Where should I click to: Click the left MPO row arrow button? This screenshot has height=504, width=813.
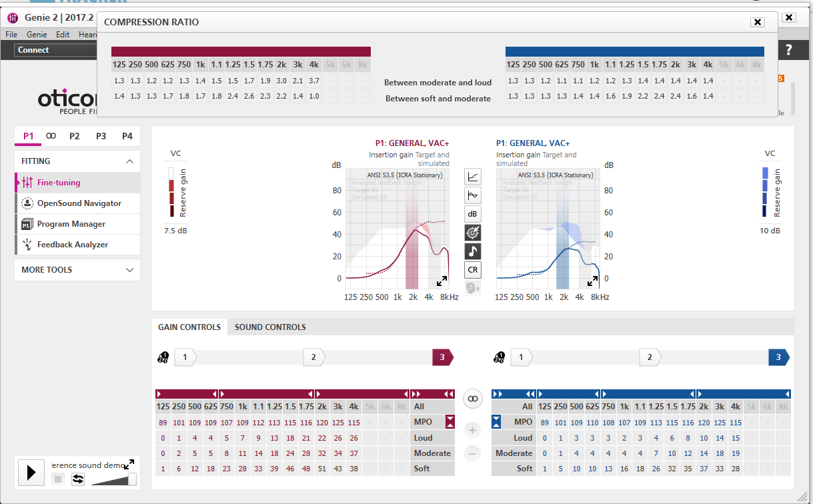[451, 422]
